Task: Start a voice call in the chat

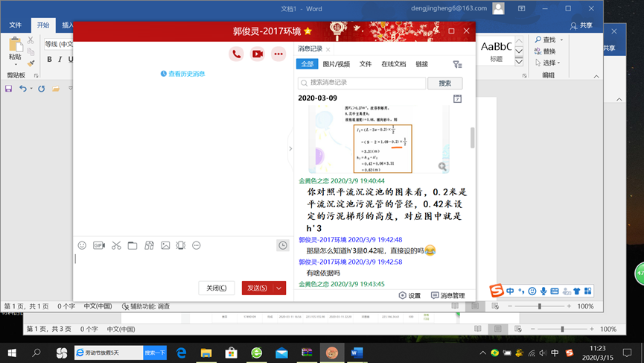Action: tap(236, 54)
